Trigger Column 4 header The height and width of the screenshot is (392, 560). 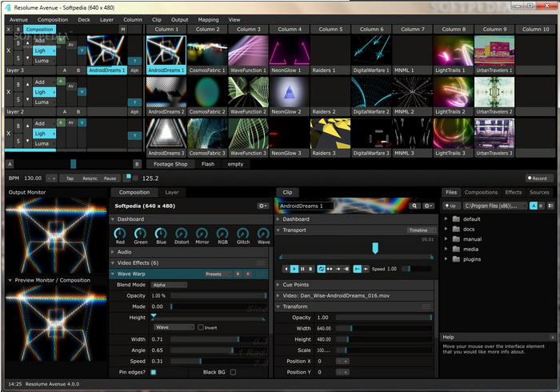[x=290, y=30]
